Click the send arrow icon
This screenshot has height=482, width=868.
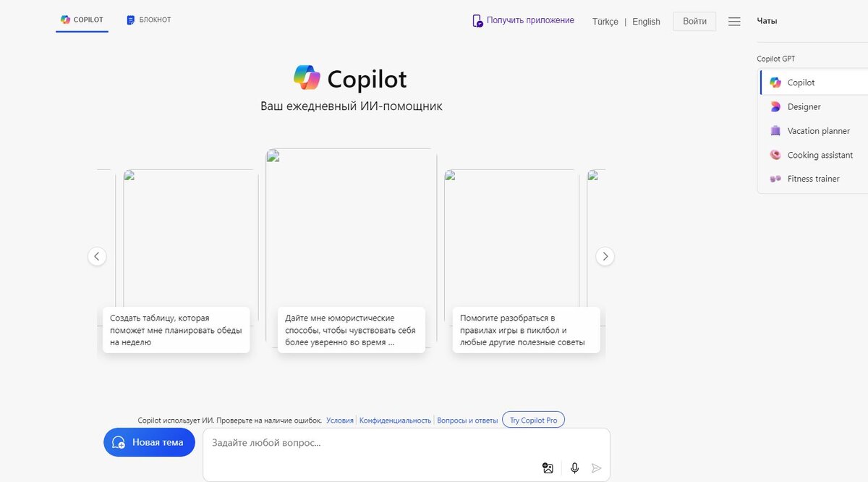click(596, 468)
